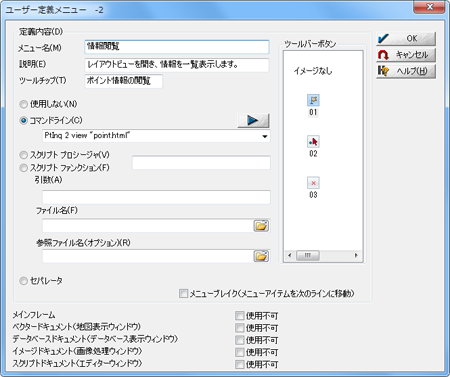The height and width of the screenshot is (377, 450).
Task: Click the OK button
Action: pyautogui.click(x=406, y=38)
